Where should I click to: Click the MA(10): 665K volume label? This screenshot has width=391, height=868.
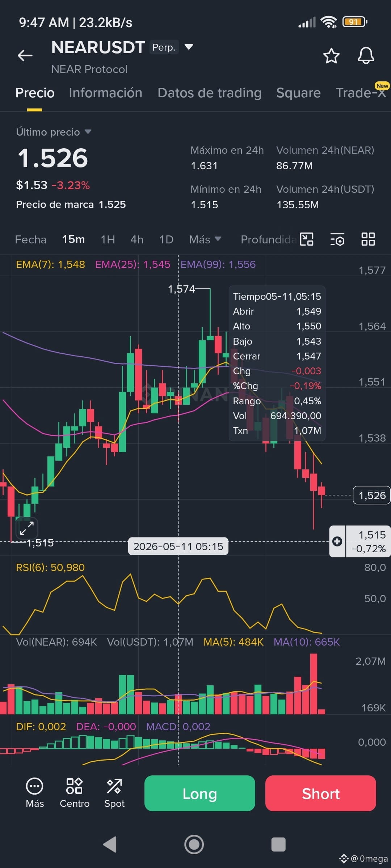click(307, 642)
